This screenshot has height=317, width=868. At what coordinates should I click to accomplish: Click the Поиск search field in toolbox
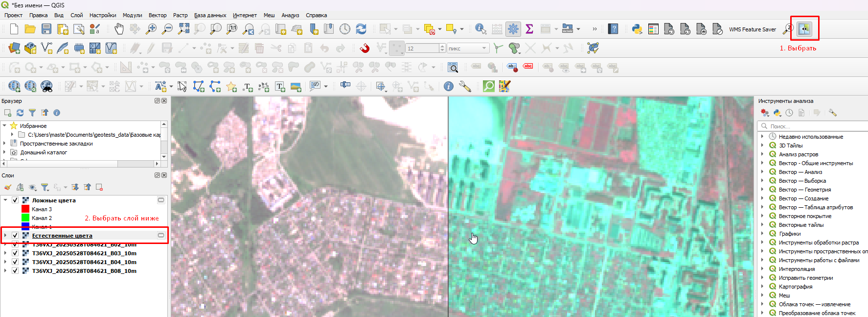(x=813, y=126)
